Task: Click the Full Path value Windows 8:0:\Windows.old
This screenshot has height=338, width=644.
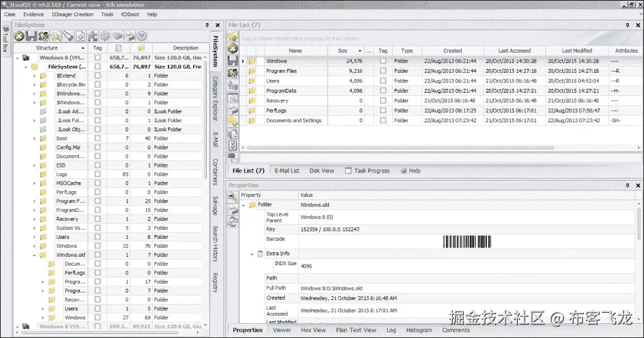Action: (331, 288)
